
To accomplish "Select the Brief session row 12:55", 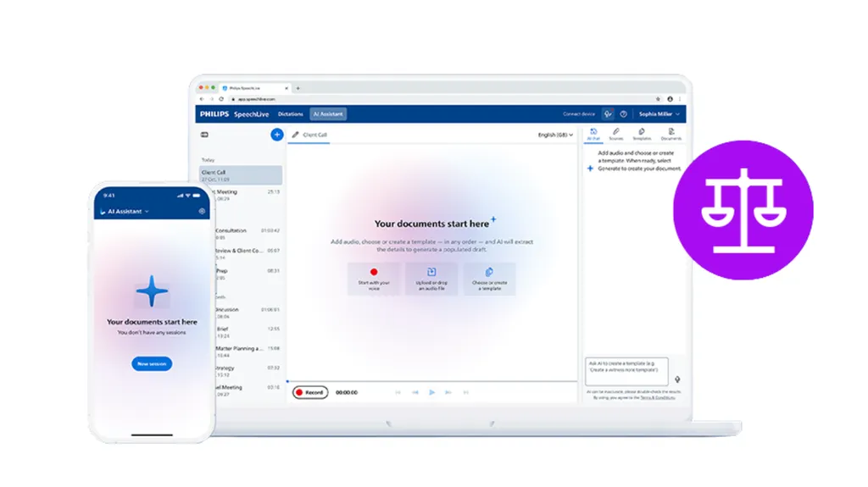I will (248, 332).
